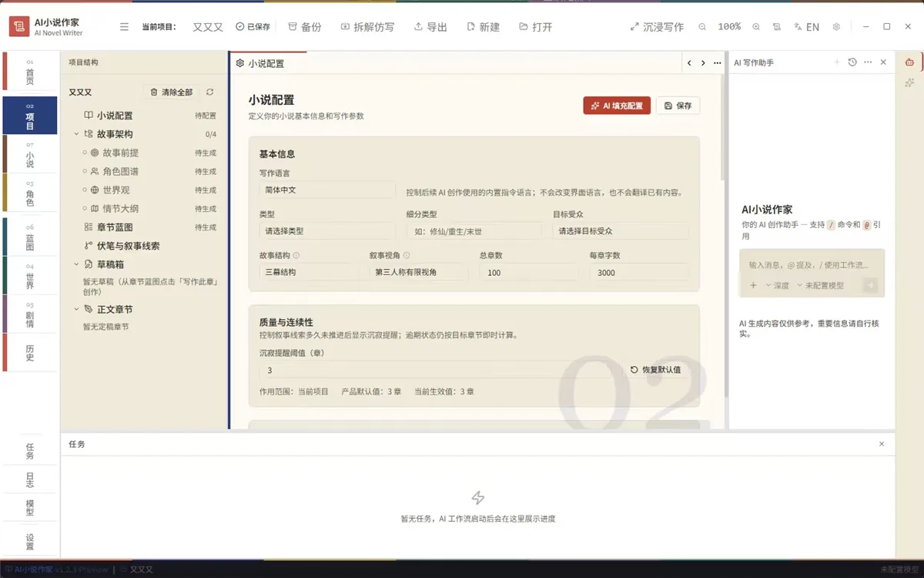Open the 类型 dropdown
Screen dimensions: 924x578
pyautogui.click(x=327, y=230)
